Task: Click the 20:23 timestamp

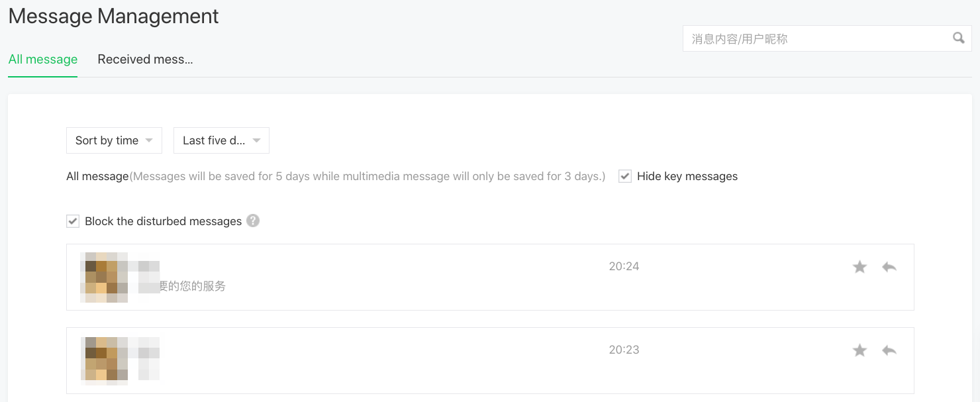Action: (x=624, y=350)
